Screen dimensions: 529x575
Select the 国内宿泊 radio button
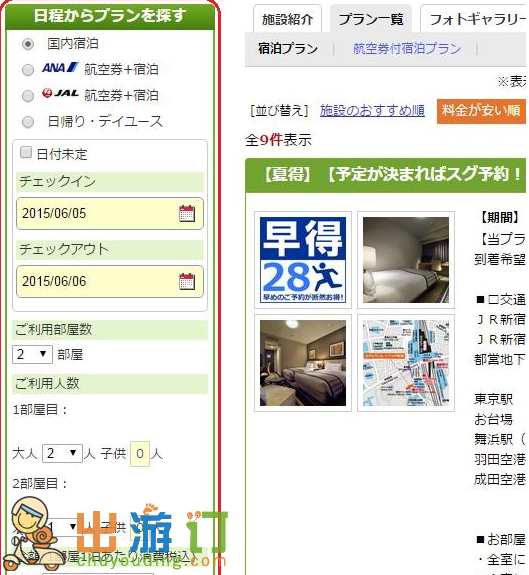(x=28, y=44)
